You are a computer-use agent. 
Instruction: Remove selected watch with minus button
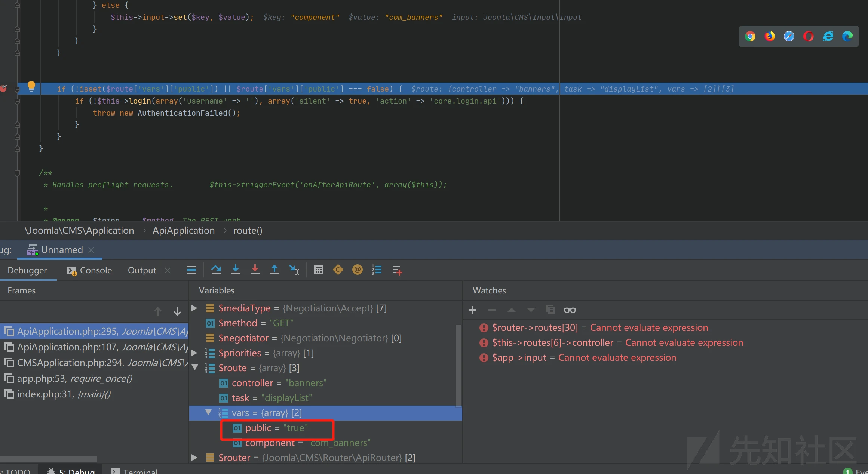(492, 310)
